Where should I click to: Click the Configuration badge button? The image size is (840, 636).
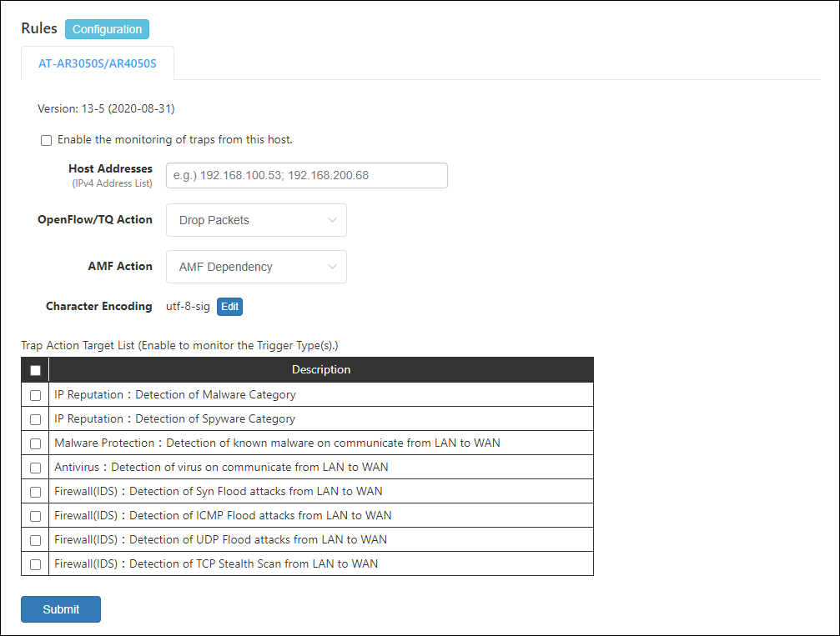pyautogui.click(x=107, y=29)
